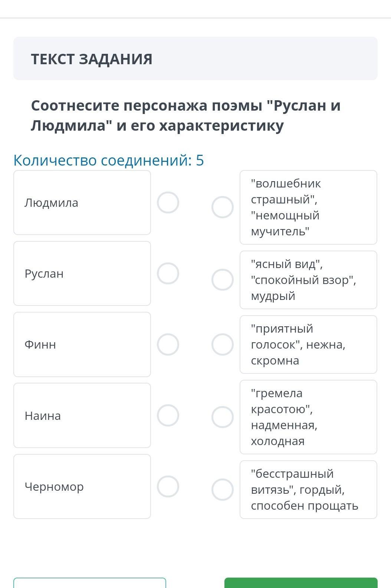This screenshot has height=588, width=391.
Task: Tap the Руслан character card
Action: [82, 274]
